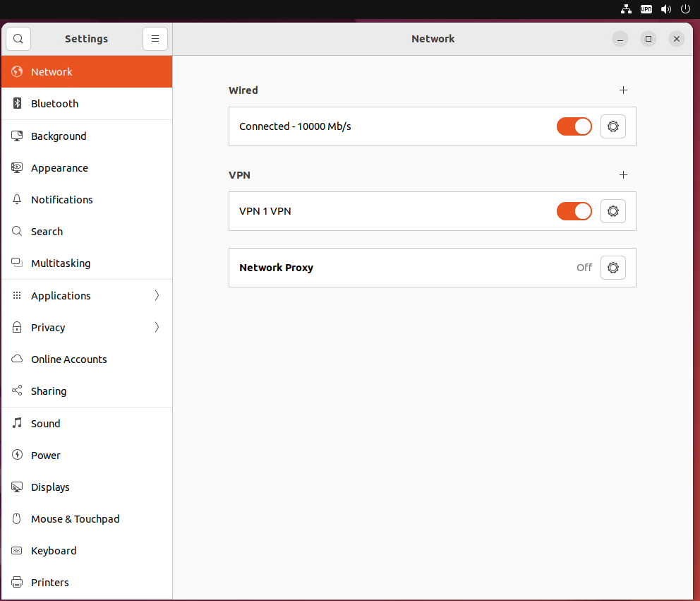Add a new VPN connection
700x601 pixels.
(623, 174)
